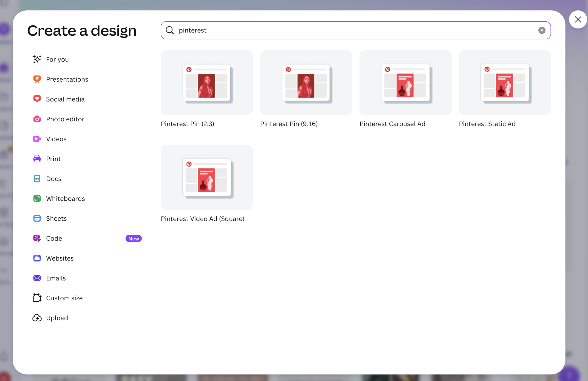588x381 pixels.
Task: Click the Pinterest Pin (9:16) label
Action: point(289,124)
